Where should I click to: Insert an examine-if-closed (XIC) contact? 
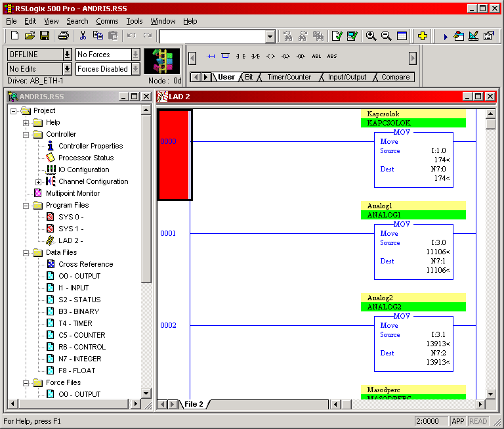(240, 56)
